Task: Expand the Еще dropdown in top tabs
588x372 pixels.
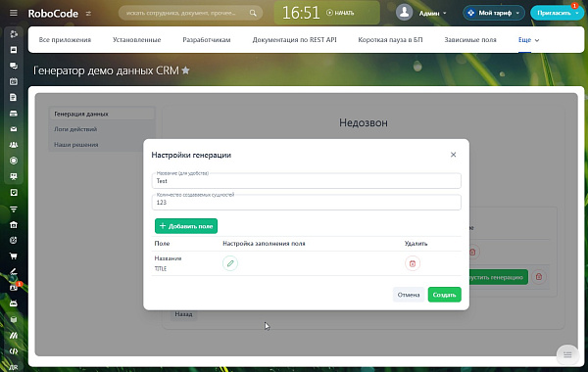Action: point(528,40)
